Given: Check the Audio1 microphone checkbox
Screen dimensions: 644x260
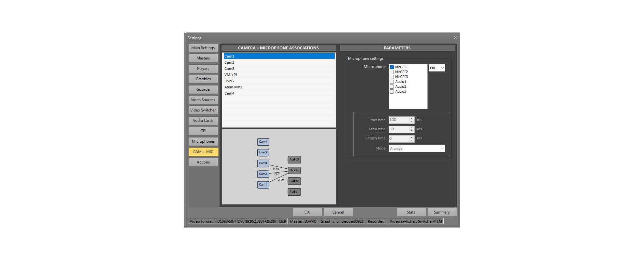Looking at the screenshot, I should 392,82.
